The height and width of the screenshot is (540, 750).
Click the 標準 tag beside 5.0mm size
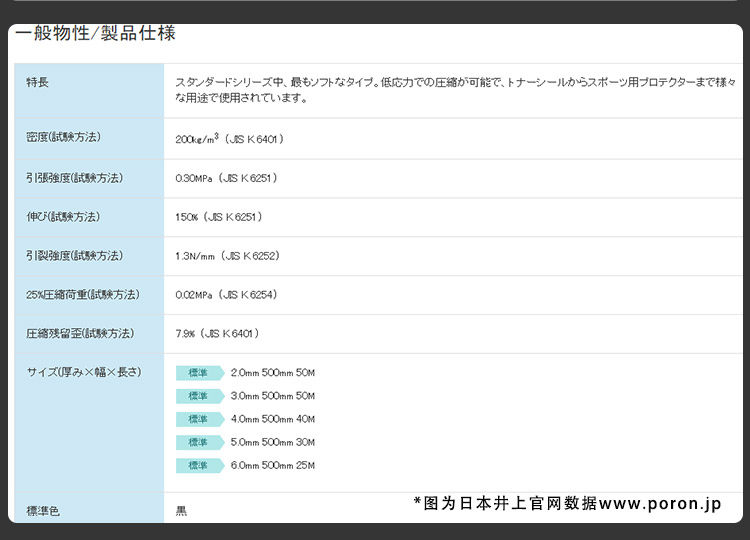click(x=200, y=442)
